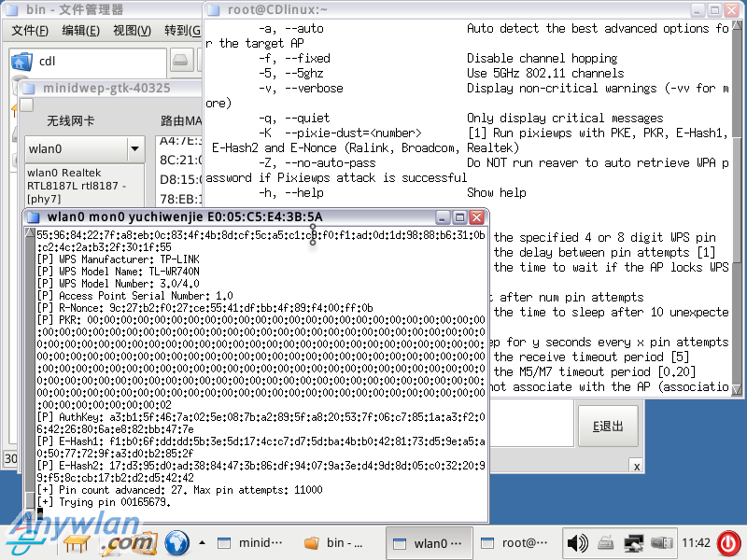Open the 转到 menu in file manager
The height and width of the screenshot is (560, 747).
tap(182, 31)
